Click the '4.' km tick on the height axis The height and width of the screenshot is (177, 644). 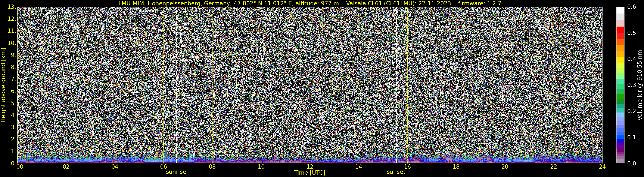[13, 115]
